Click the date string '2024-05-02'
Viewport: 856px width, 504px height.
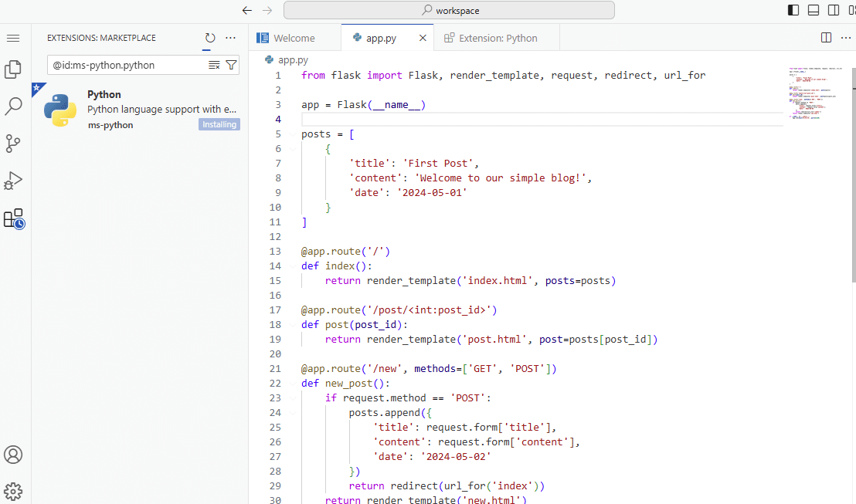456,457
